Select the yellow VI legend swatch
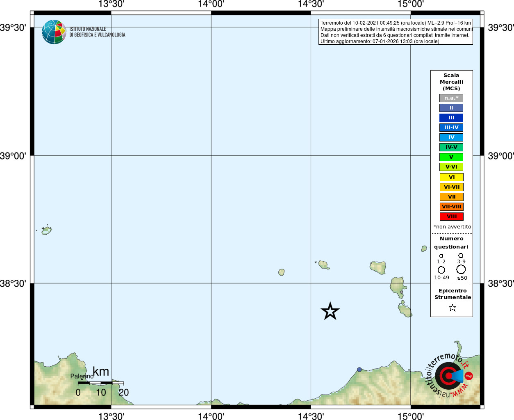Screen dimensions: 514x420 click(451, 177)
